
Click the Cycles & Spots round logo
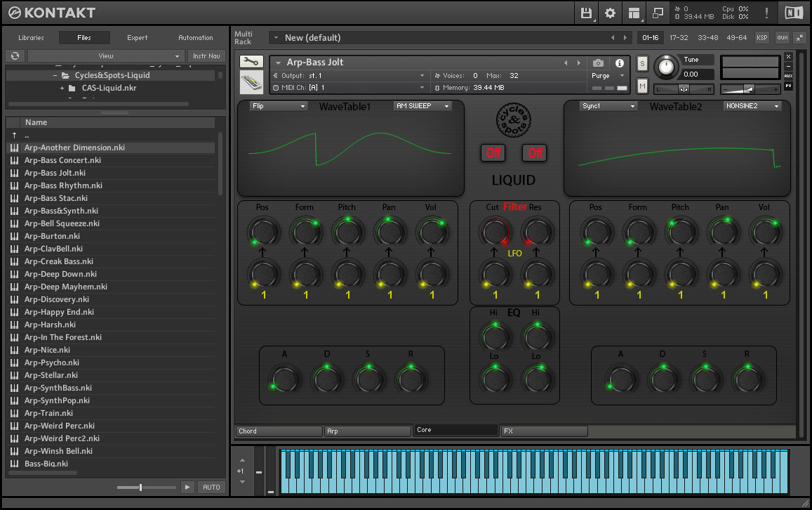point(513,120)
